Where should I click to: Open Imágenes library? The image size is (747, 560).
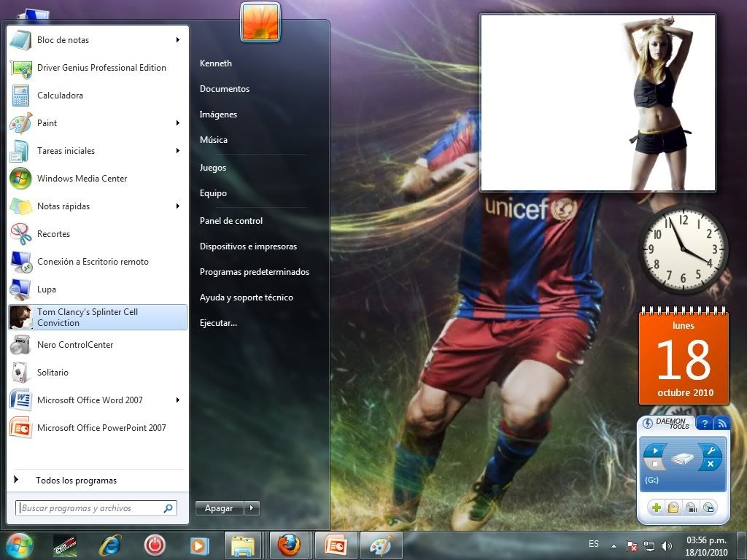pyautogui.click(x=218, y=114)
